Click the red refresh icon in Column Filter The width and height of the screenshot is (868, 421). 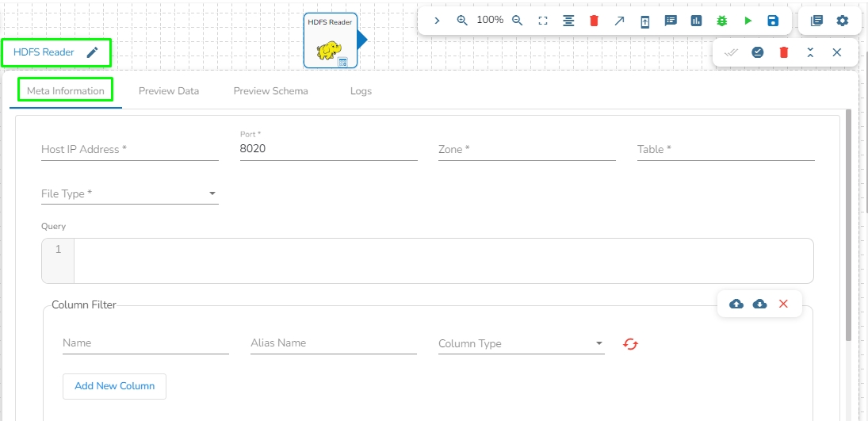(630, 343)
